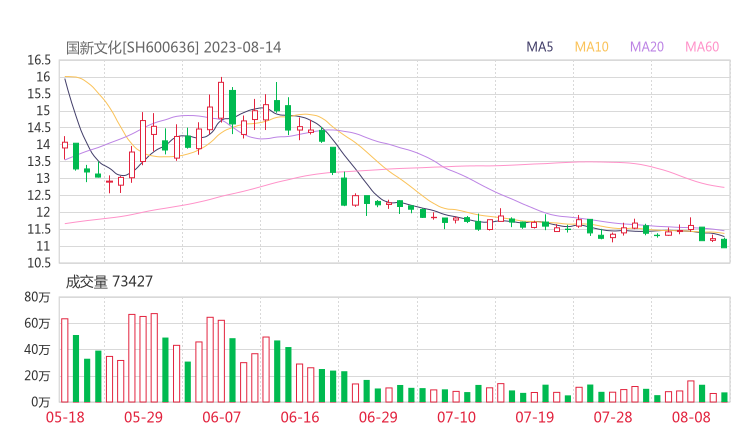
Task: Click the 07-19 date label
Action: (535, 417)
